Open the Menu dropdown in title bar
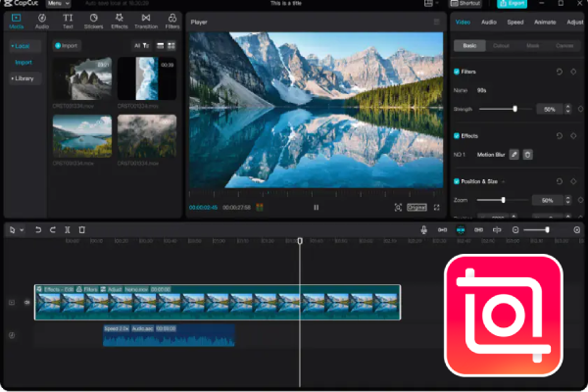Image resolution: width=588 pixels, height=392 pixels. (58, 3)
